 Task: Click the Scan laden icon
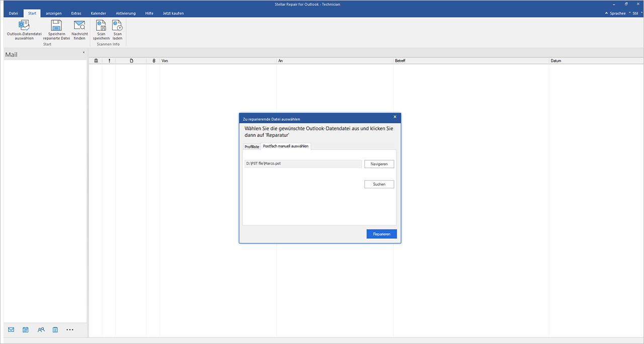tap(117, 26)
